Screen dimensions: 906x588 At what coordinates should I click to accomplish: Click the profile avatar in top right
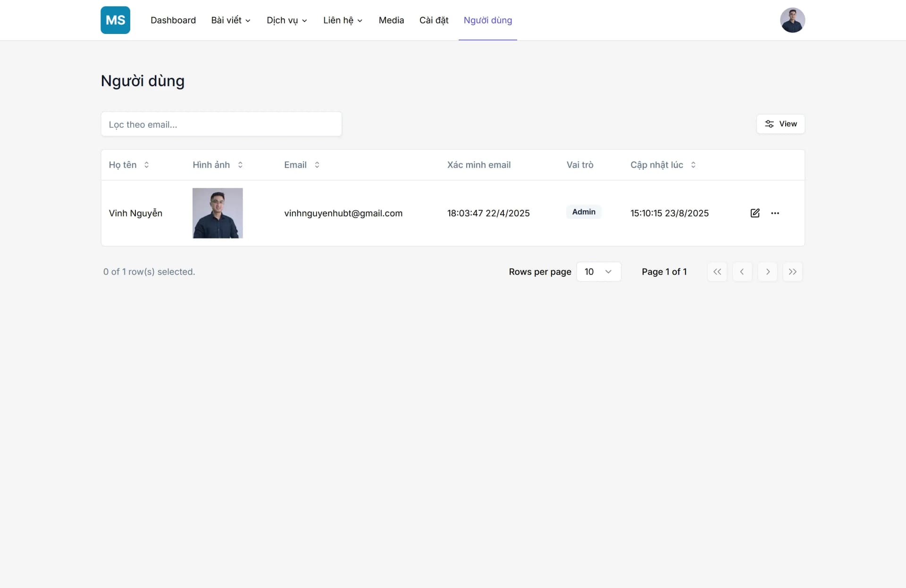click(792, 20)
